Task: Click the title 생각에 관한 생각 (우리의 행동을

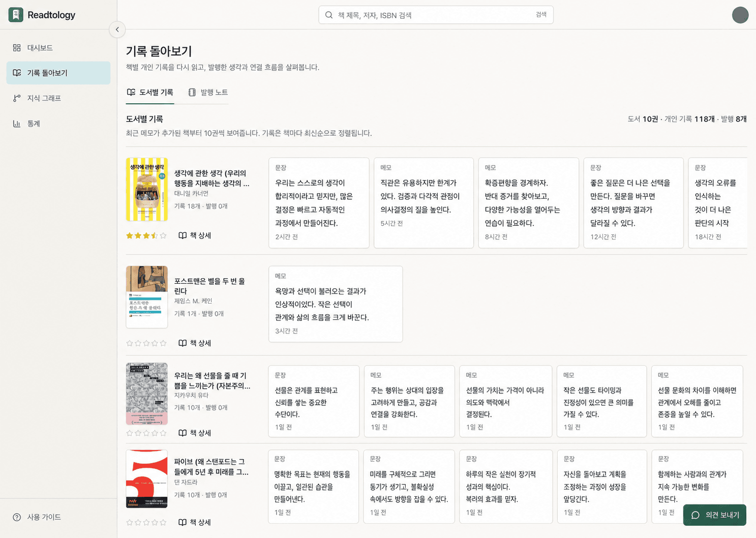Action: (212, 178)
